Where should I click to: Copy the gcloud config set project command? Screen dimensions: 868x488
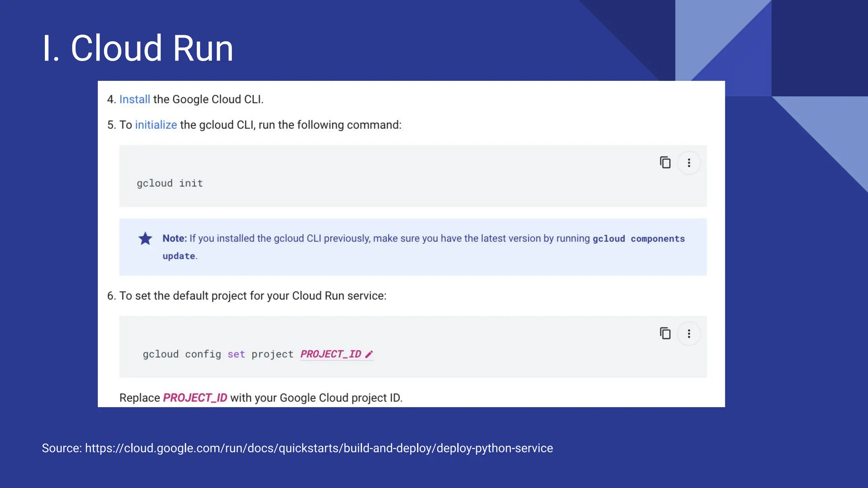pyautogui.click(x=665, y=333)
